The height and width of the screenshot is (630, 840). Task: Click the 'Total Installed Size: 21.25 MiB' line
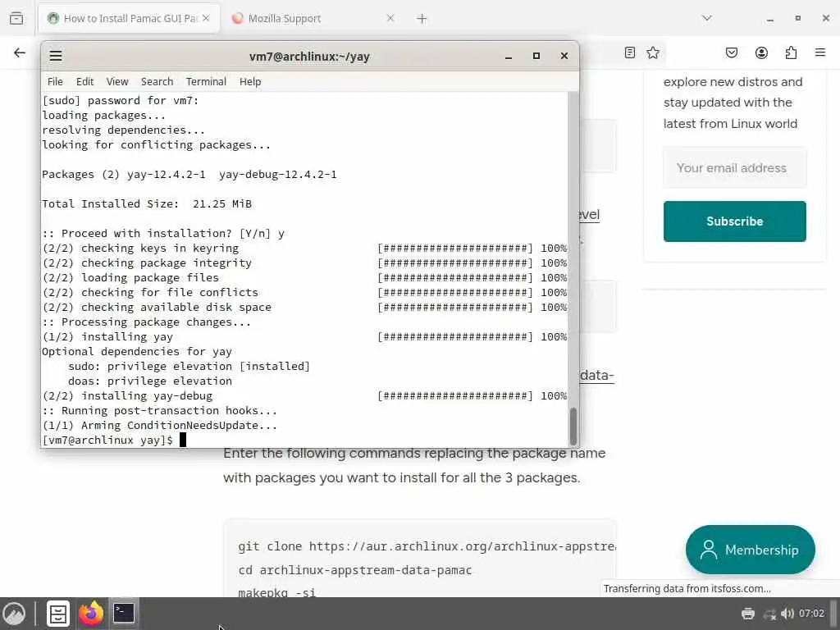[147, 203]
